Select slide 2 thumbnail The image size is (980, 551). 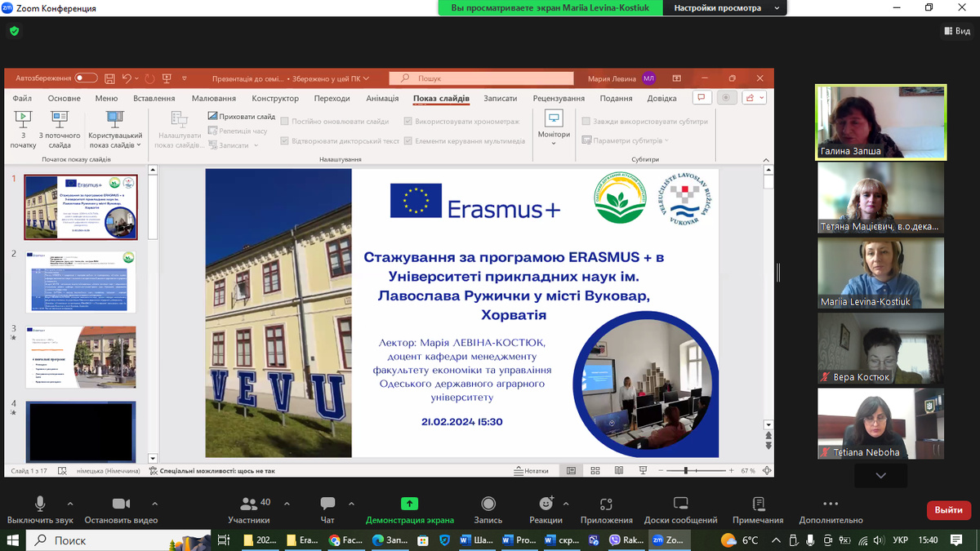pyautogui.click(x=81, y=282)
